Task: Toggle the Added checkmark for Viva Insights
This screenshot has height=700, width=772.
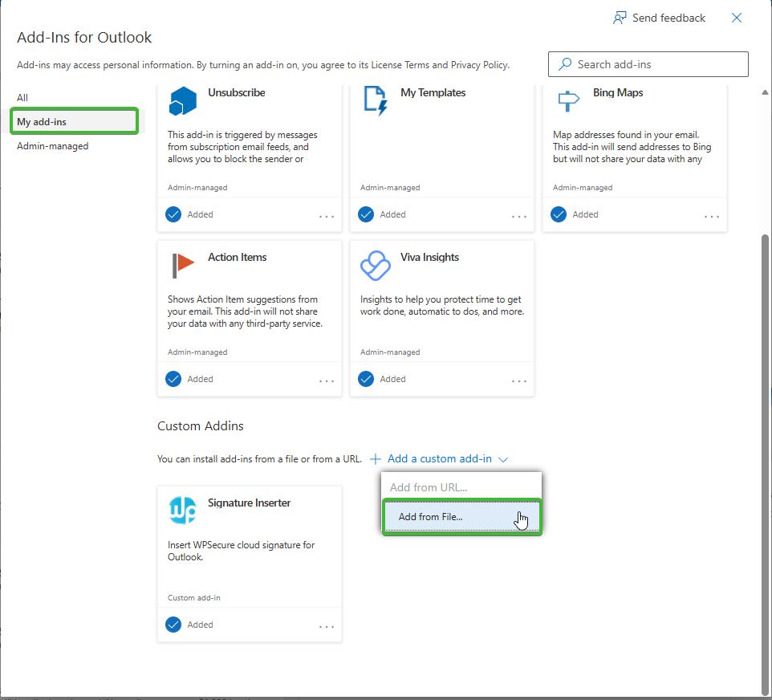Action: tap(366, 379)
